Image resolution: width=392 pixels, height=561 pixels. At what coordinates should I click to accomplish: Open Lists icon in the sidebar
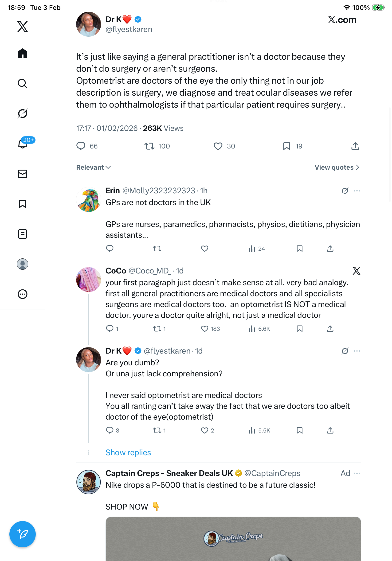point(23,234)
